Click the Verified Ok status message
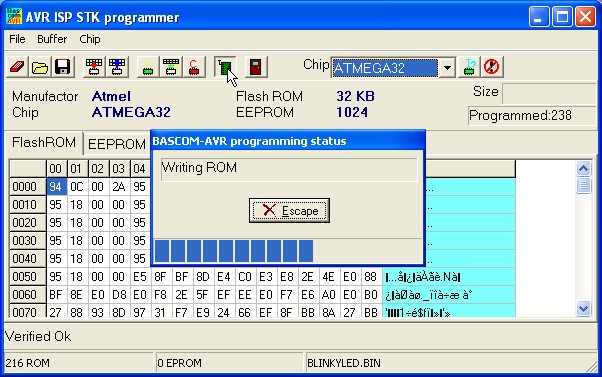 pyautogui.click(x=38, y=336)
